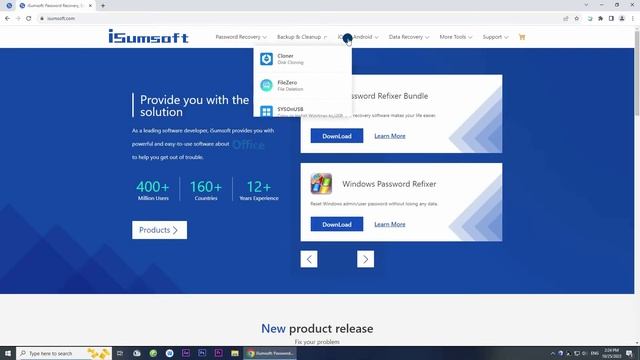Show previous product slide arrow
This screenshot has height=360, width=640.
coord(309,259)
